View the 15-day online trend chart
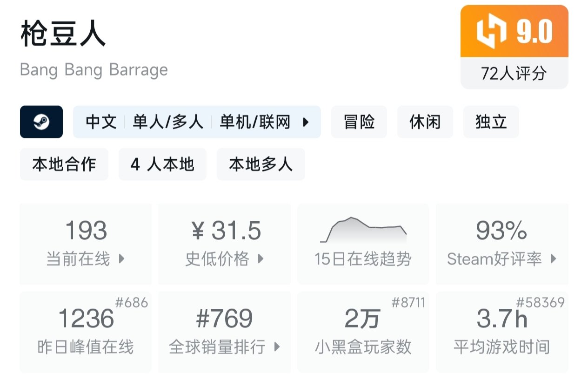The width and height of the screenshot is (588, 381). [363, 231]
